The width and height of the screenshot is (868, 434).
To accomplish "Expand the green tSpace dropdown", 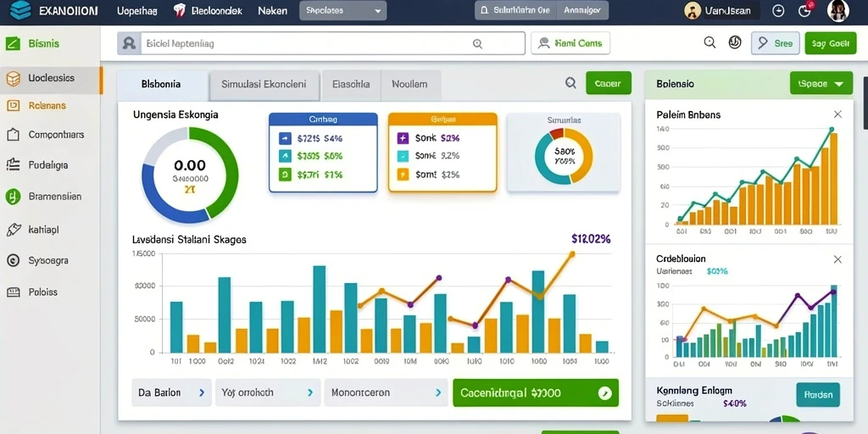I will [821, 84].
